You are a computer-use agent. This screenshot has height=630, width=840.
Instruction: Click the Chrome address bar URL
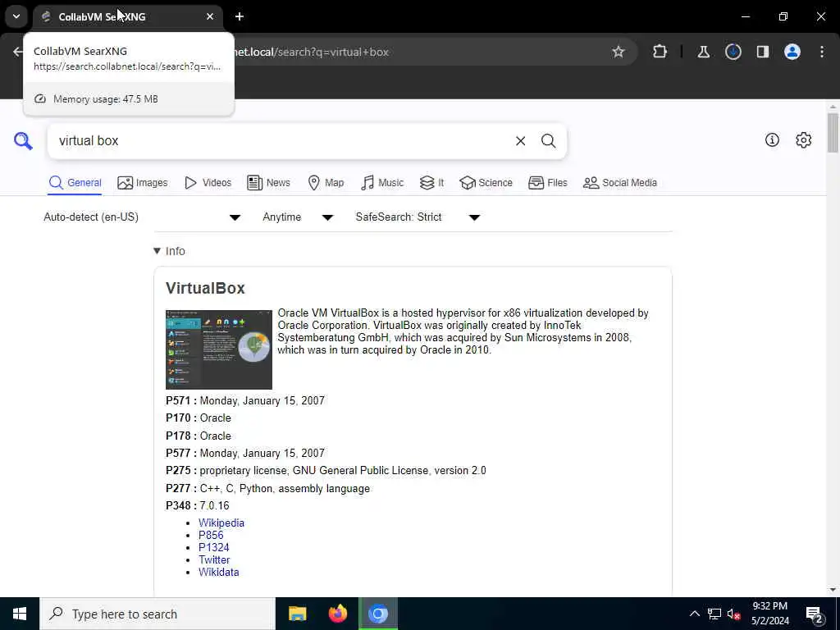click(x=311, y=52)
